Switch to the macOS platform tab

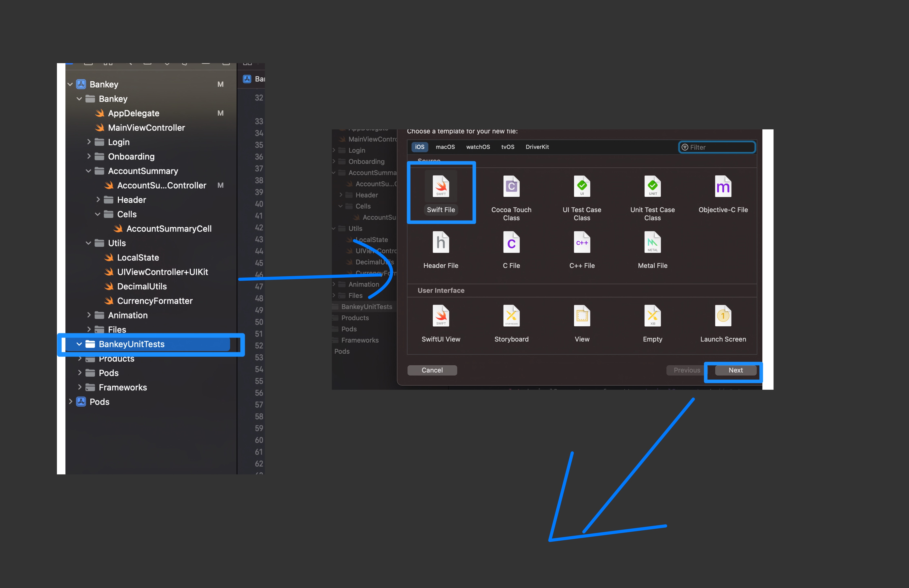click(x=445, y=147)
